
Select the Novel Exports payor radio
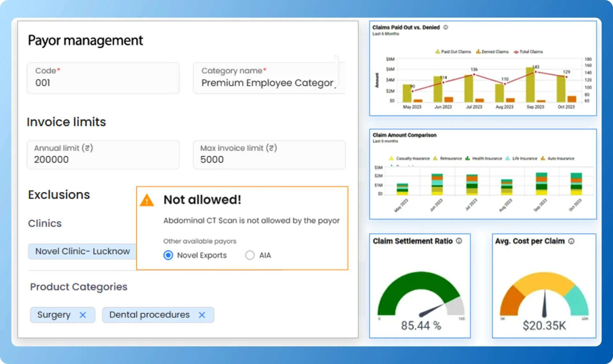pos(168,255)
